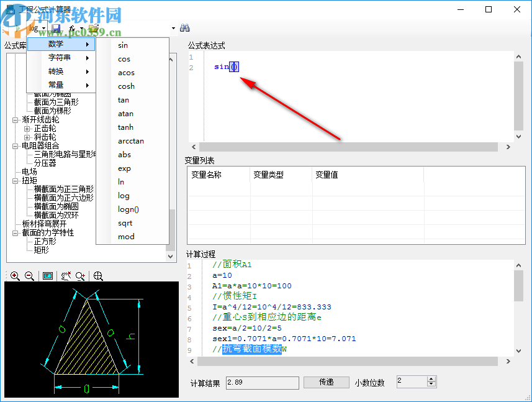The width and height of the screenshot is (532, 402).
Task: Select 板材择弯展开 tree item
Action: (x=45, y=224)
